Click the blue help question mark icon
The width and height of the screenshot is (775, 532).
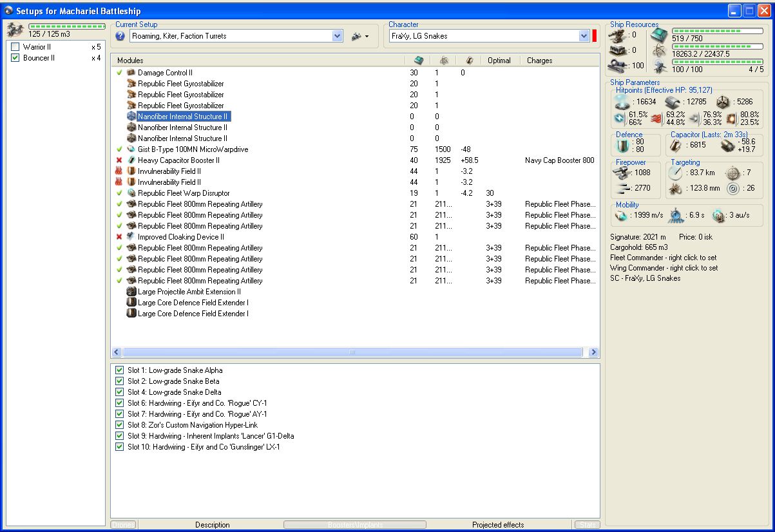tap(120, 37)
